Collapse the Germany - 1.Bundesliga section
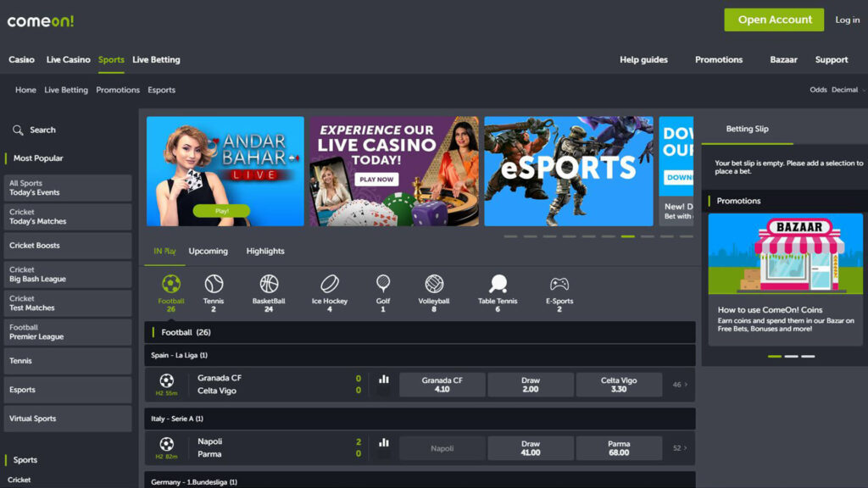868x488 pixels. pos(420,480)
